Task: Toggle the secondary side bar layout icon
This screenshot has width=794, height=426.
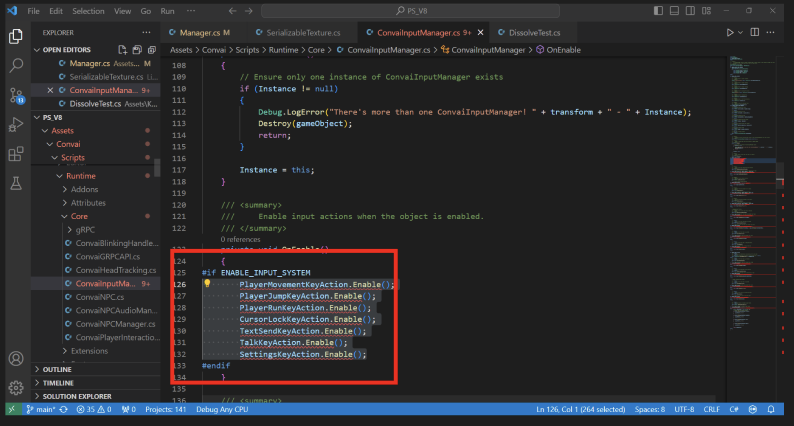Action: click(690, 11)
